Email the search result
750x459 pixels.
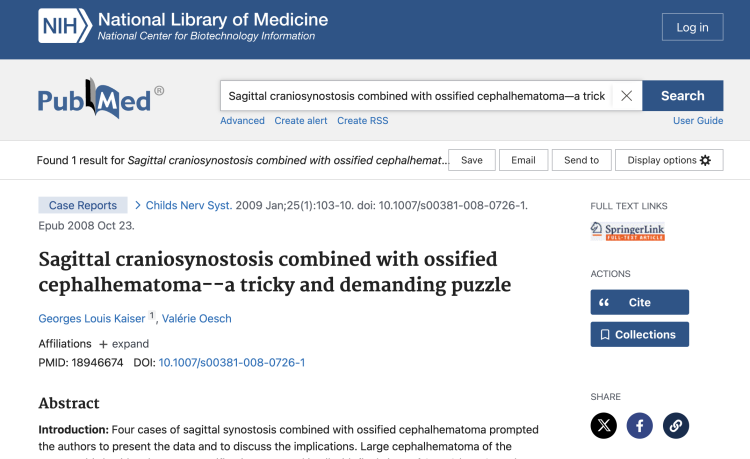524,160
